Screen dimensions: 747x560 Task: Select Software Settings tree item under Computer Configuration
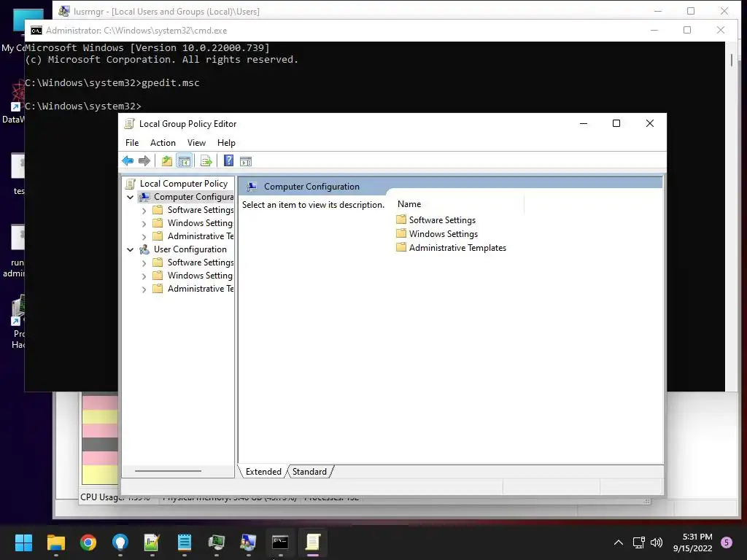point(193,209)
